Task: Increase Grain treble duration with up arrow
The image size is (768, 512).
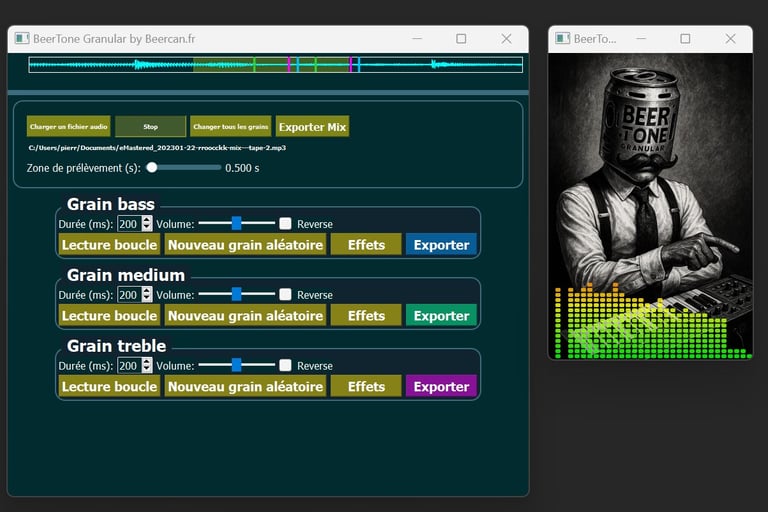Action: 147,362
